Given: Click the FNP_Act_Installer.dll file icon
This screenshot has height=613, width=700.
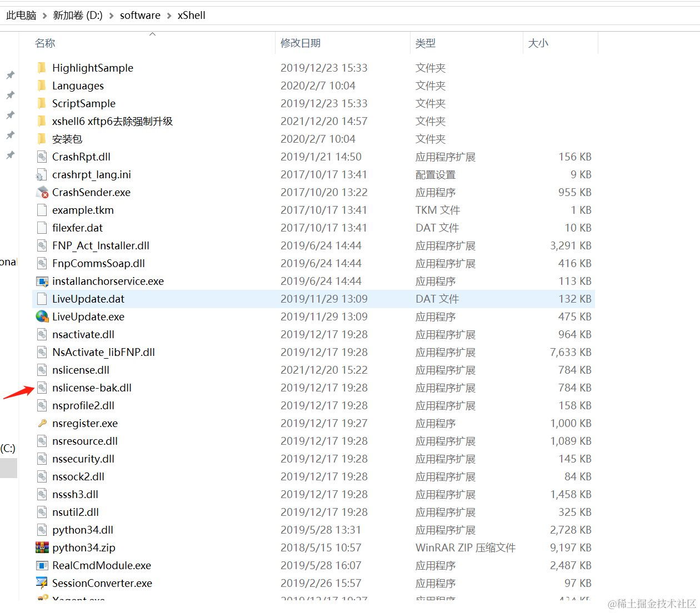Looking at the screenshot, I should coord(42,245).
